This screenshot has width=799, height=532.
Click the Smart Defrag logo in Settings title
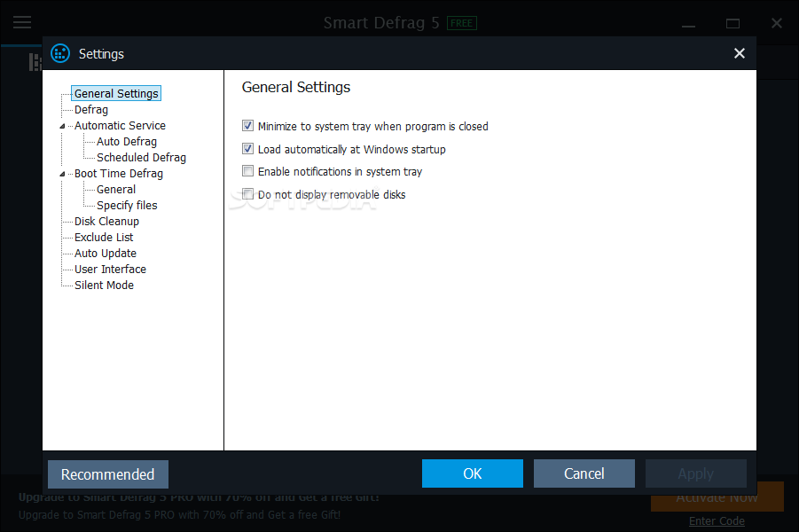pos(60,53)
